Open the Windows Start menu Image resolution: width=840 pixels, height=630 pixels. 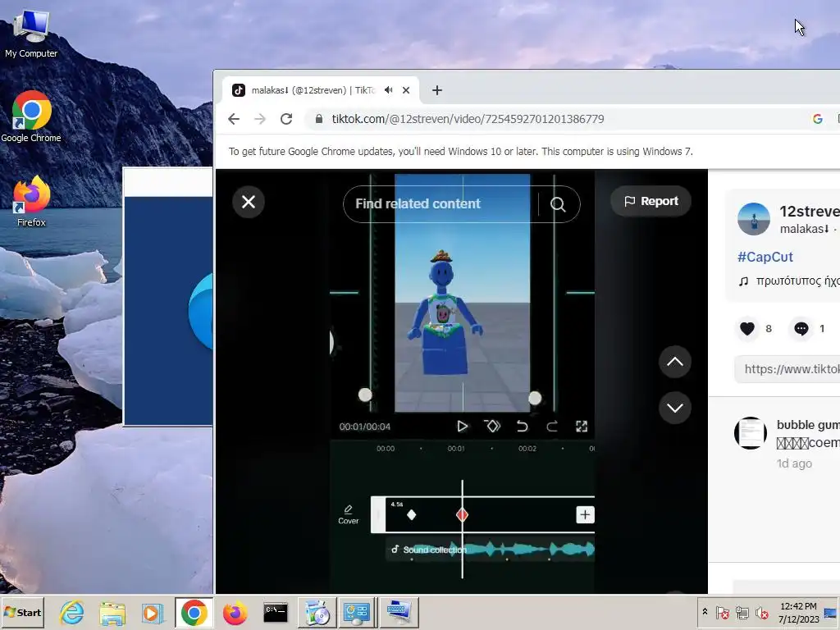[x=22, y=612]
